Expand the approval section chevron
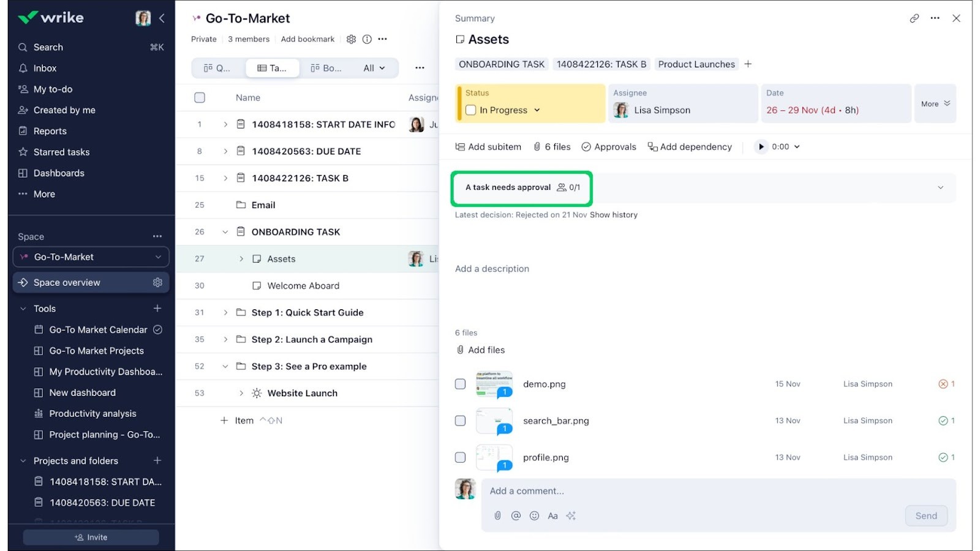This screenshot has height=551, width=980. [x=940, y=187]
